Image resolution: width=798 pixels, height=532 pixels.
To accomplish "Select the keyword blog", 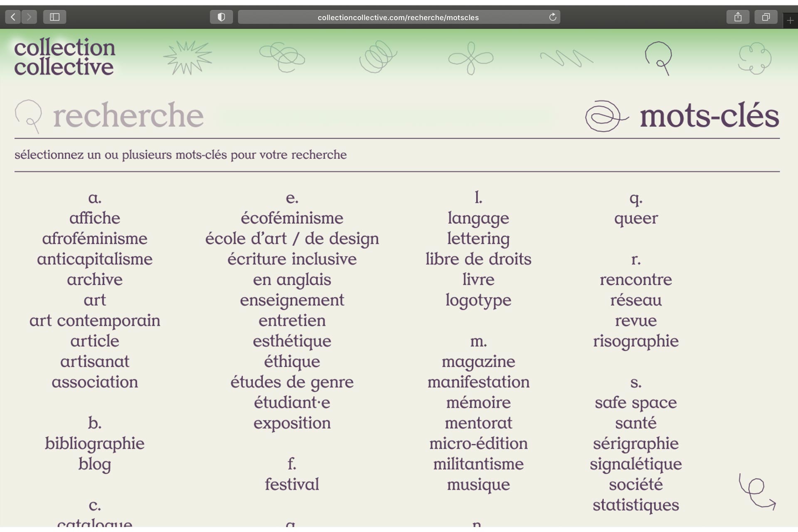I will (95, 464).
